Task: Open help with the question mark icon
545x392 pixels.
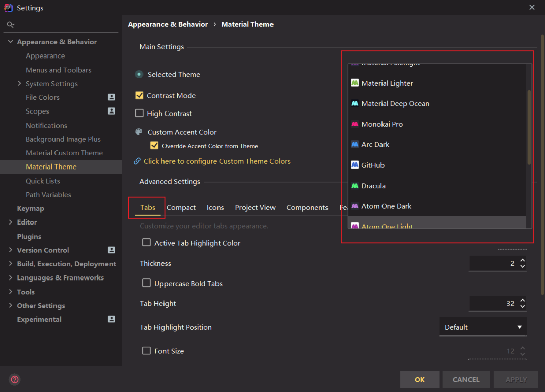Action: [15, 379]
